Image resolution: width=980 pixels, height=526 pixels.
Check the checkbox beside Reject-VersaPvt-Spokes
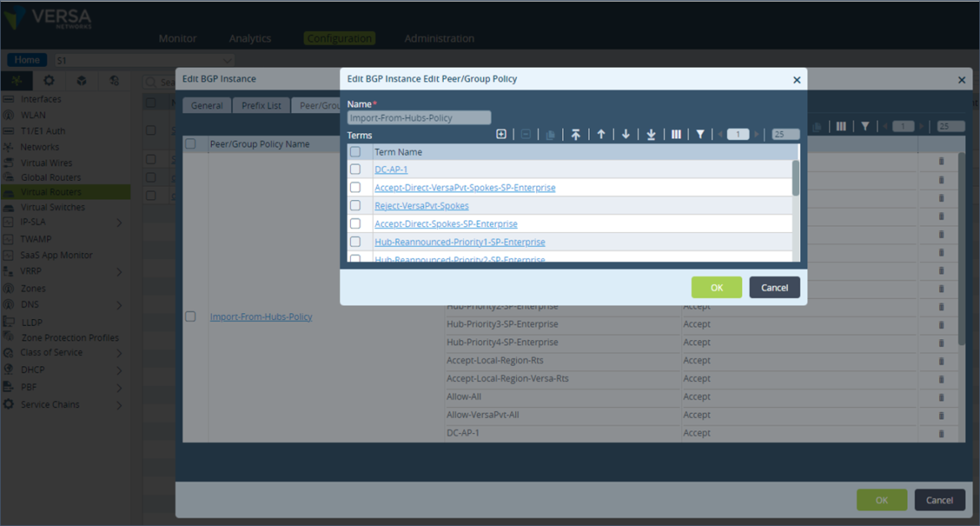[357, 205]
